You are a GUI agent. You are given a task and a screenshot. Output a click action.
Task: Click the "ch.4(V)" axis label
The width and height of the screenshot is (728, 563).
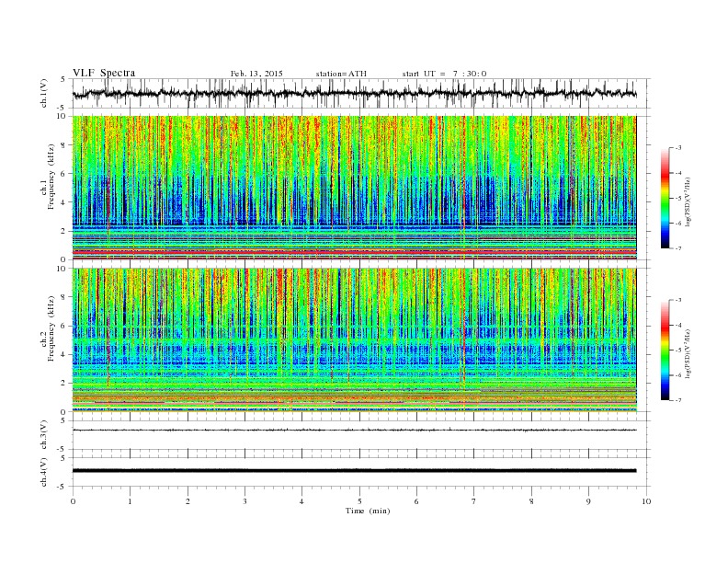[x=44, y=472]
